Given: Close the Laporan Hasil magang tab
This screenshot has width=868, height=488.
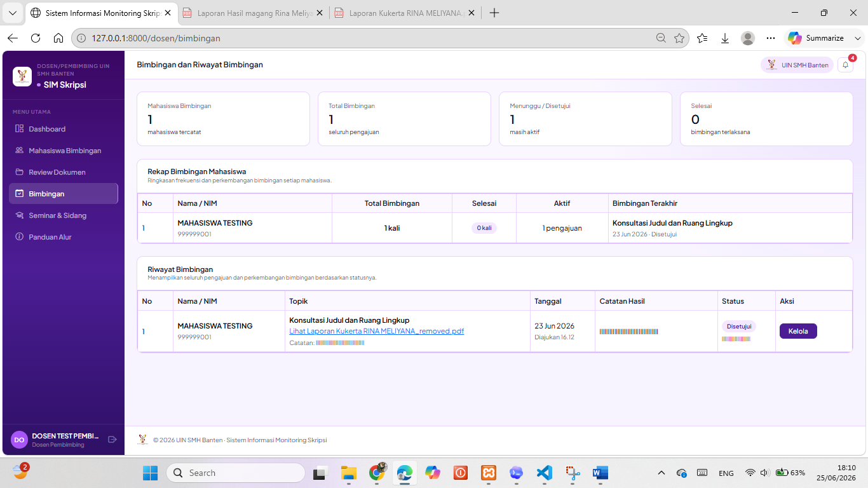Looking at the screenshot, I should (x=319, y=13).
